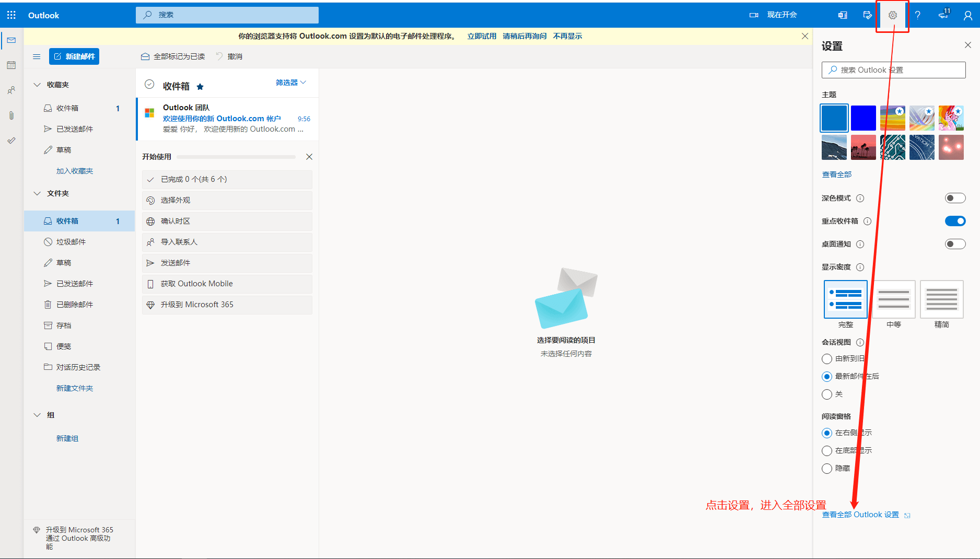The height and width of the screenshot is (559, 980).
Task: Click 新建邮件 new message button
Action: (74, 56)
